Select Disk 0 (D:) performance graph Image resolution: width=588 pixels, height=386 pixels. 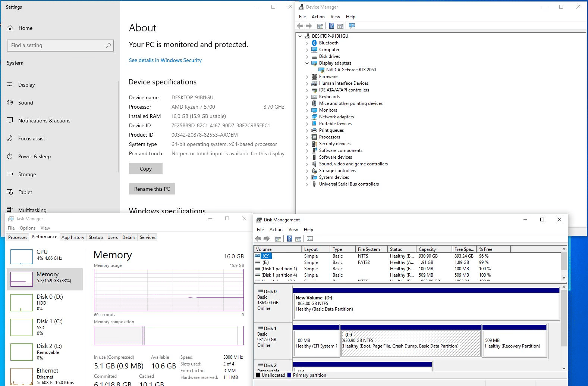[x=45, y=302]
